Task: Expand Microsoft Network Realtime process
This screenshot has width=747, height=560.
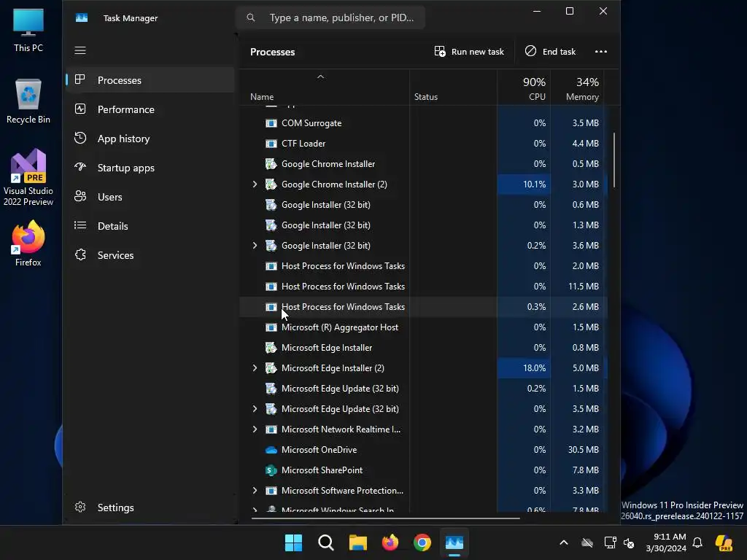Action: pyautogui.click(x=255, y=429)
